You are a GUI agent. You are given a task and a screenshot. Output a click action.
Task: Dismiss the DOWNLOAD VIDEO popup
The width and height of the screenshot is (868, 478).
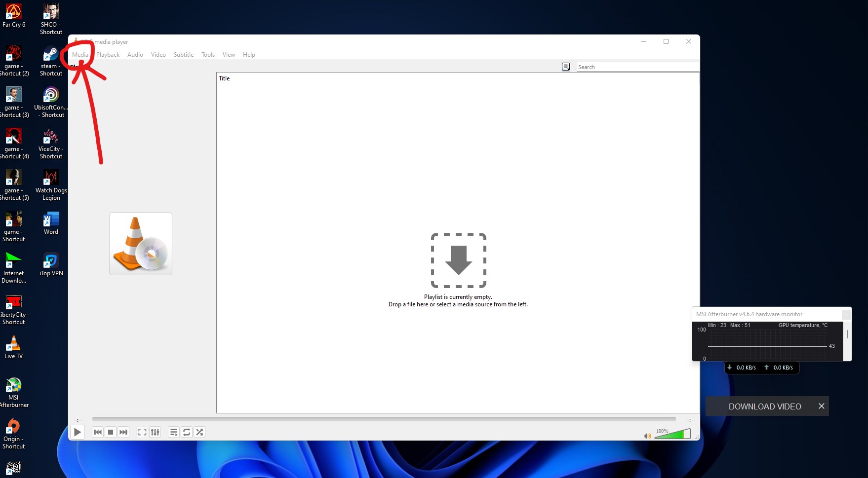[821, 406]
